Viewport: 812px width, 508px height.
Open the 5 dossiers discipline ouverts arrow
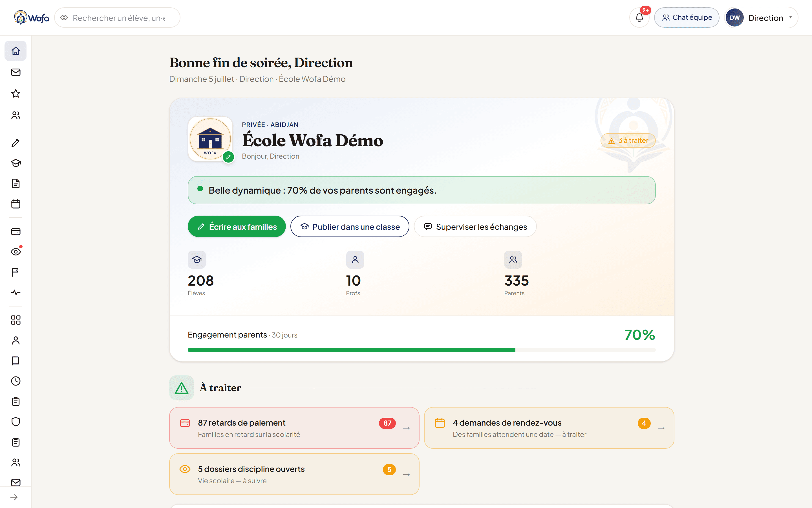tap(406, 474)
